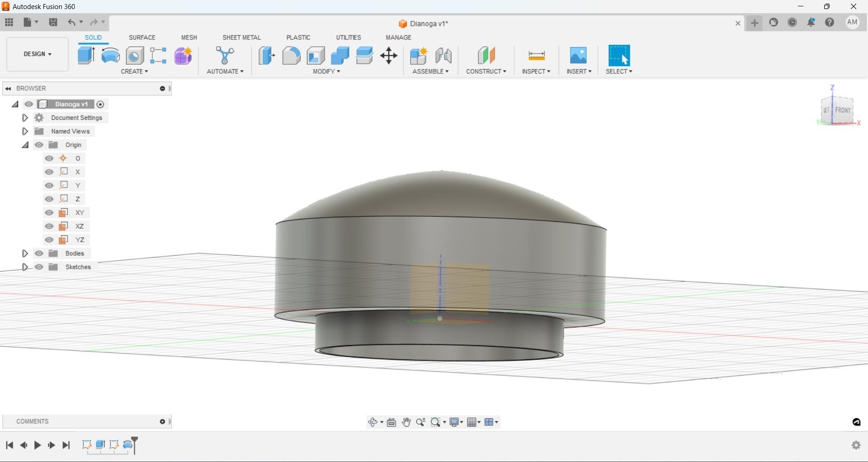Select the Move/Copy tool
The height and width of the screenshot is (462, 868).
point(389,56)
